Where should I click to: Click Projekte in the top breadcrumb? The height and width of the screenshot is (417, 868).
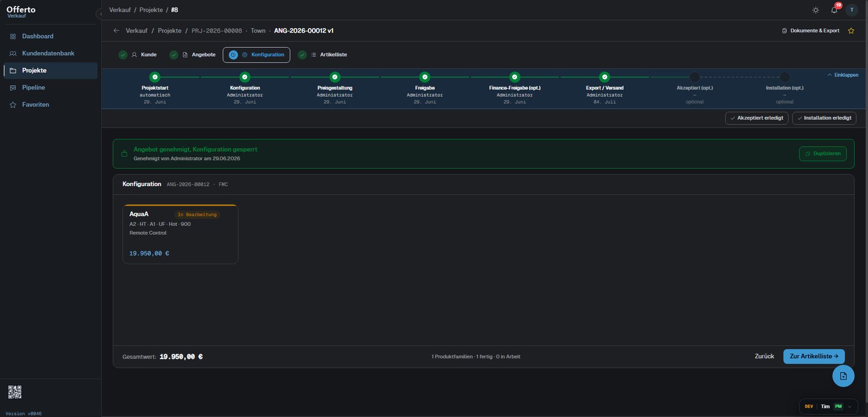[x=151, y=10]
